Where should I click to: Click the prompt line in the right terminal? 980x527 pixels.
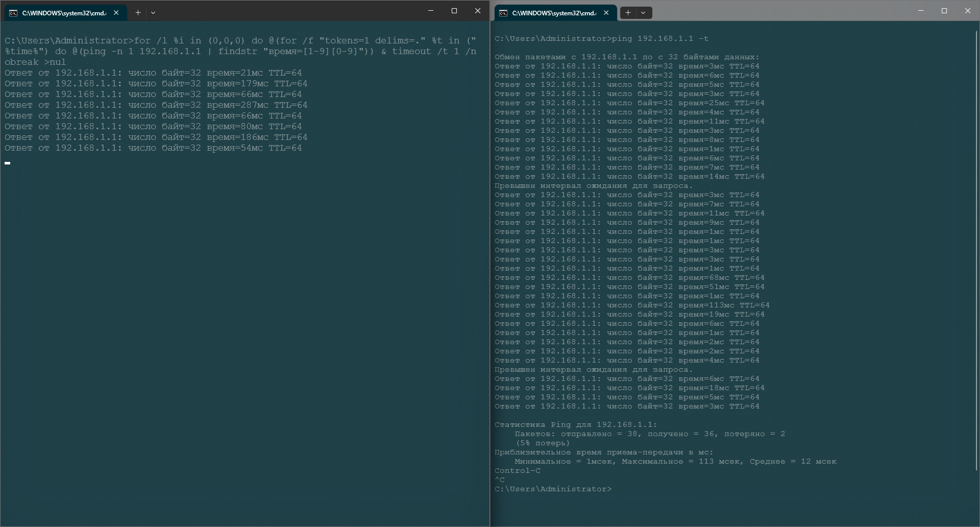pos(553,489)
